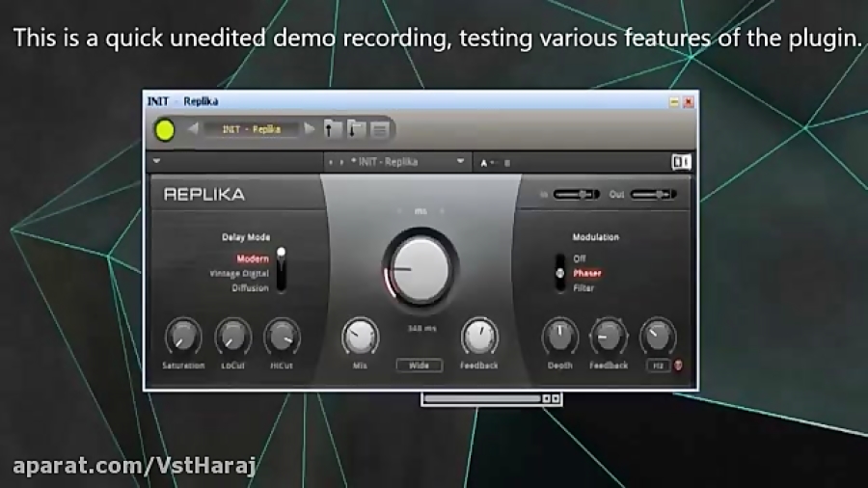868x488 pixels.
Task: Click the modulation Depth knob
Action: pyautogui.click(x=559, y=337)
